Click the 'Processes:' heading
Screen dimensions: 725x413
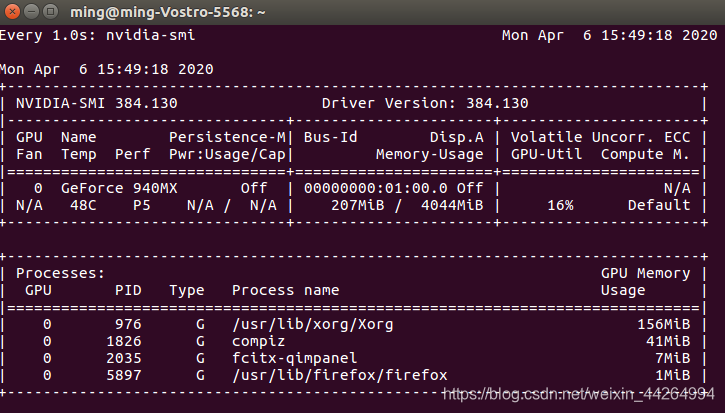click(61, 273)
